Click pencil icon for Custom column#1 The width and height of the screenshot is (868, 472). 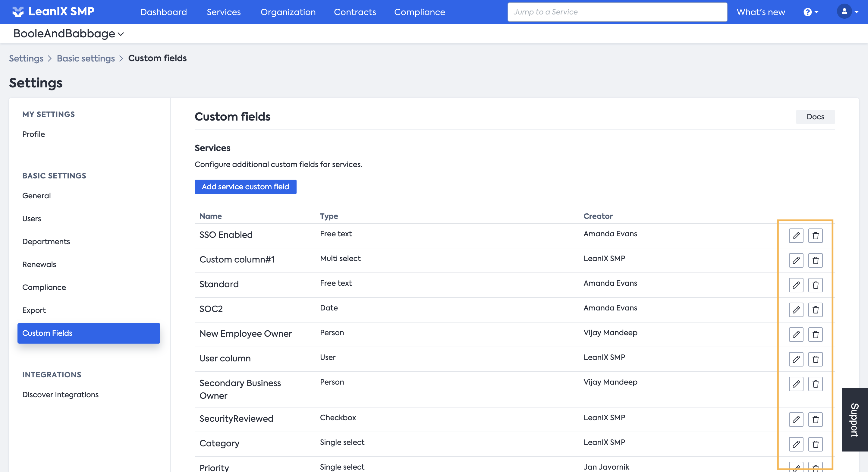click(x=796, y=260)
